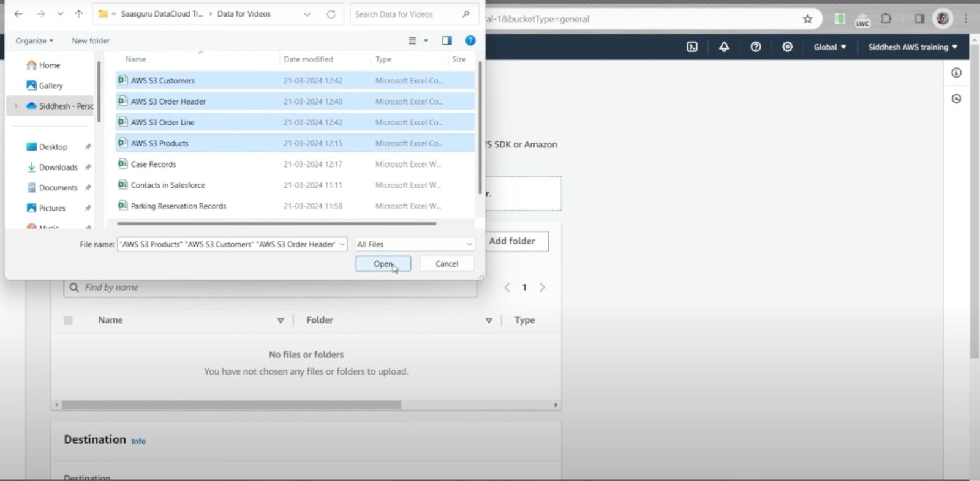Click Add folder in S3 page
980x481 pixels.
[x=513, y=241]
